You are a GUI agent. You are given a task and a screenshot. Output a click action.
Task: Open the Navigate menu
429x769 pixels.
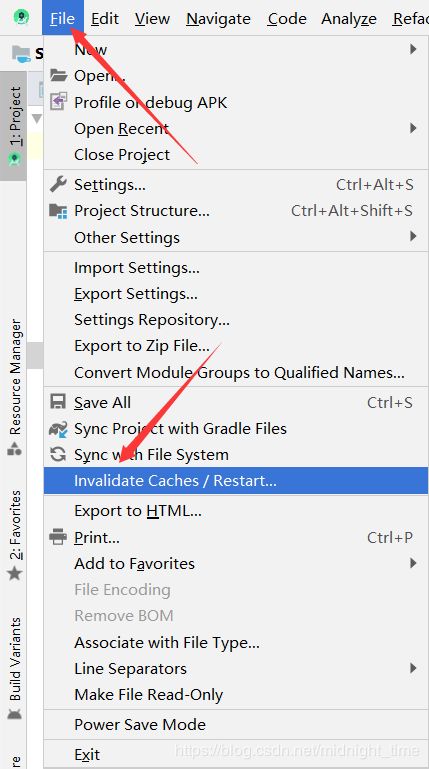pos(219,18)
